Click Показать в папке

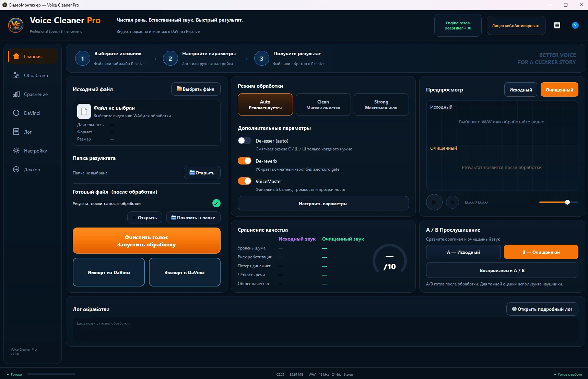point(193,218)
